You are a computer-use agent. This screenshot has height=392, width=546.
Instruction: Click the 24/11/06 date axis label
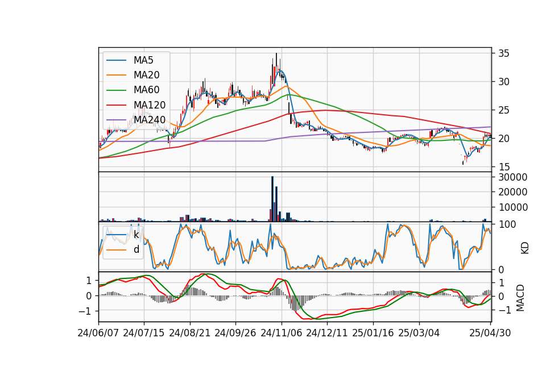[x=282, y=333]
